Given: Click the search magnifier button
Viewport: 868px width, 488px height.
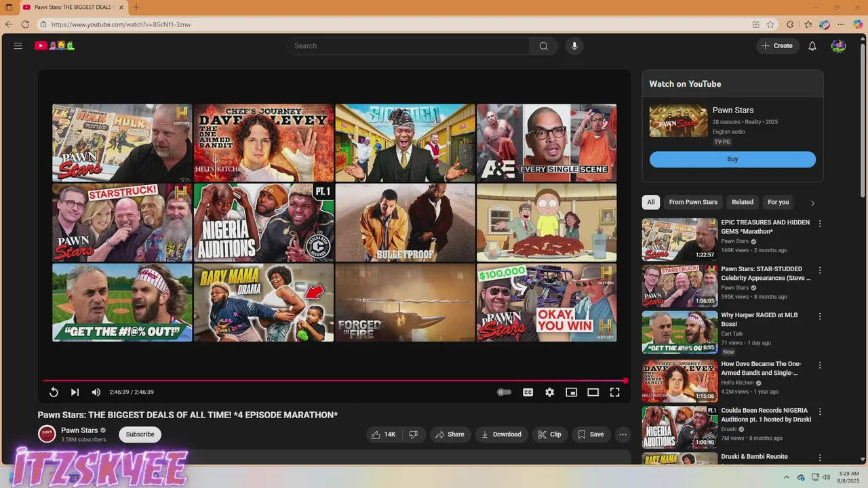Looking at the screenshot, I should click(x=543, y=46).
